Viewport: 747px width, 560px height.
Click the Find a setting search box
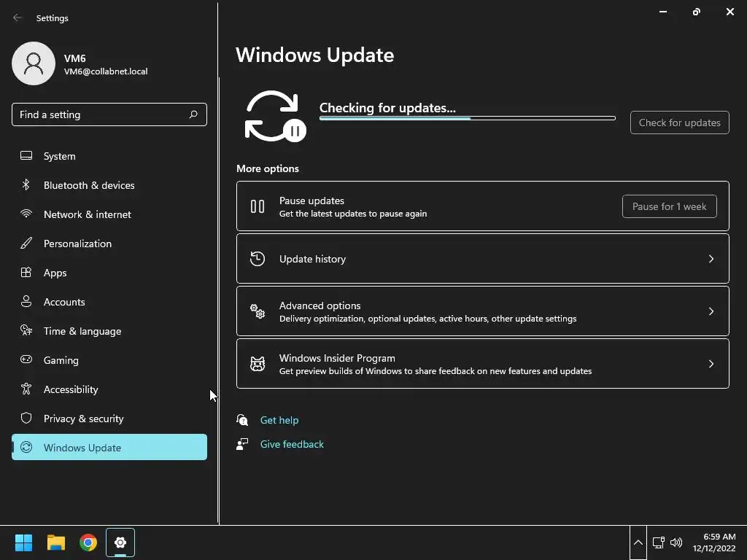point(109,114)
